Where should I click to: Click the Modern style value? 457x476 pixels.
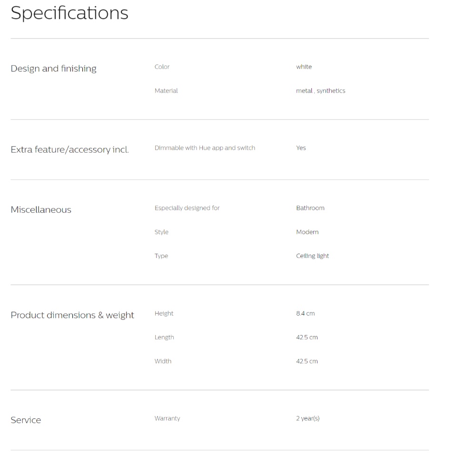point(308,232)
